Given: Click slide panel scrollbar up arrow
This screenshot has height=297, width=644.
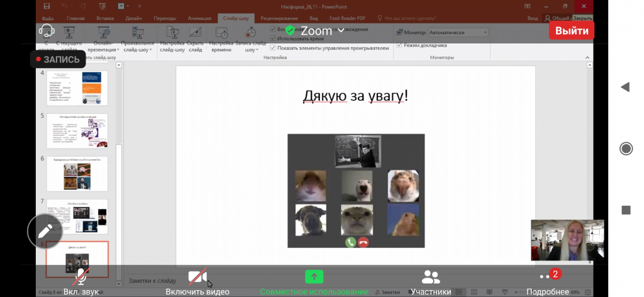Looking at the screenshot, I should point(119,65).
